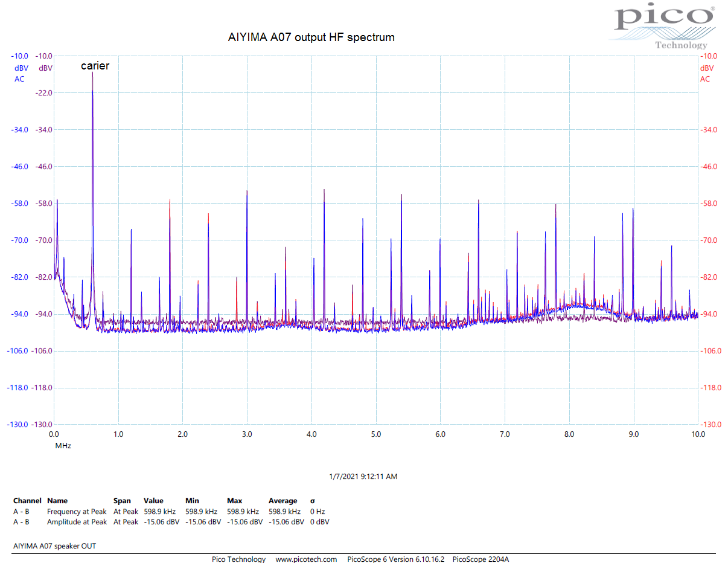Select the blue "AC" coupling label
728x563 pixels.
pyautogui.click(x=20, y=79)
